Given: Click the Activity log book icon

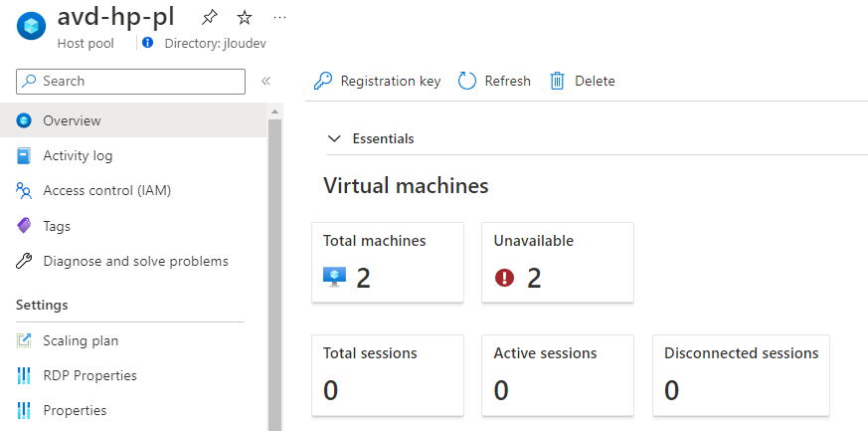Looking at the screenshot, I should pos(24,155).
